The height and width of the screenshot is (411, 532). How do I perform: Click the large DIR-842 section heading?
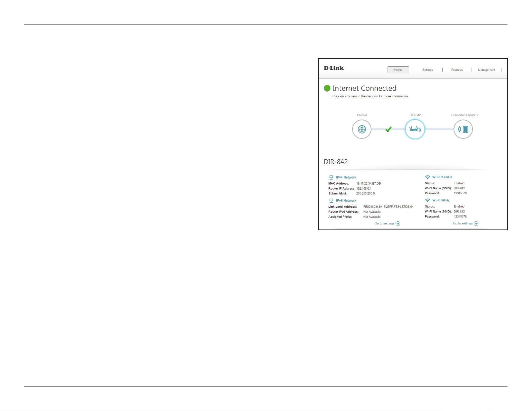click(x=336, y=162)
